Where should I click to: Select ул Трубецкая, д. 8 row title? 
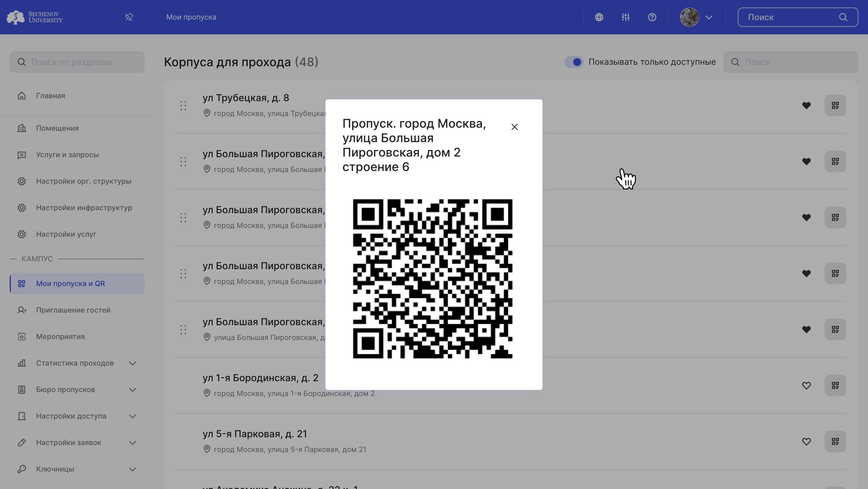tap(246, 98)
